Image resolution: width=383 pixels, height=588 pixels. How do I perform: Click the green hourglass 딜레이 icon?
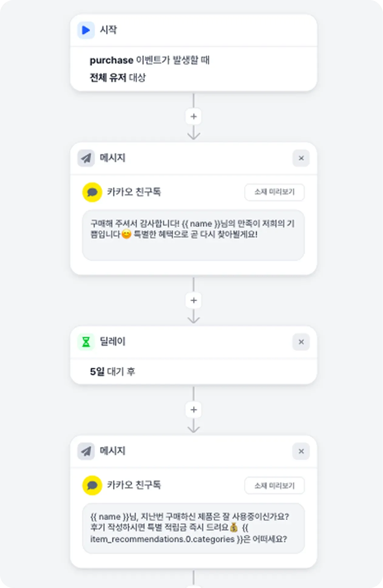tap(86, 342)
